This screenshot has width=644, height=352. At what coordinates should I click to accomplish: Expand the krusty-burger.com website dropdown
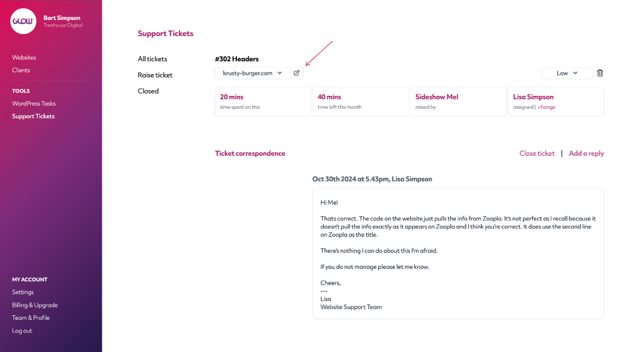pyautogui.click(x=252, y=73)
